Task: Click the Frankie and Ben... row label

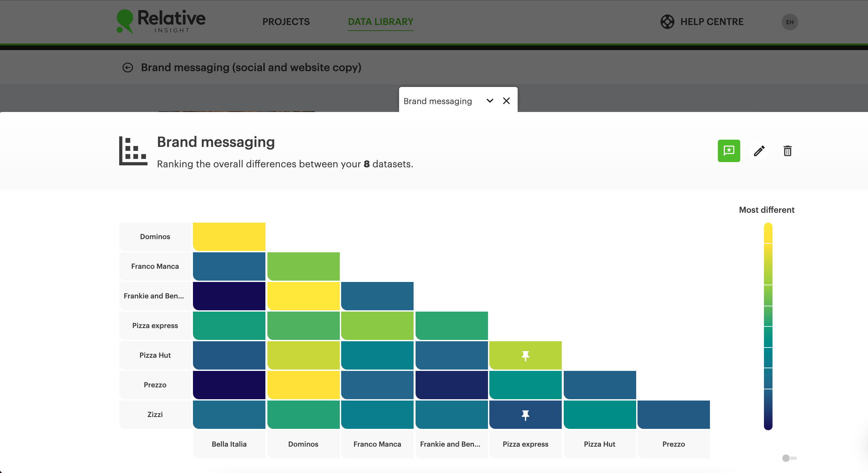Action: 155,296
